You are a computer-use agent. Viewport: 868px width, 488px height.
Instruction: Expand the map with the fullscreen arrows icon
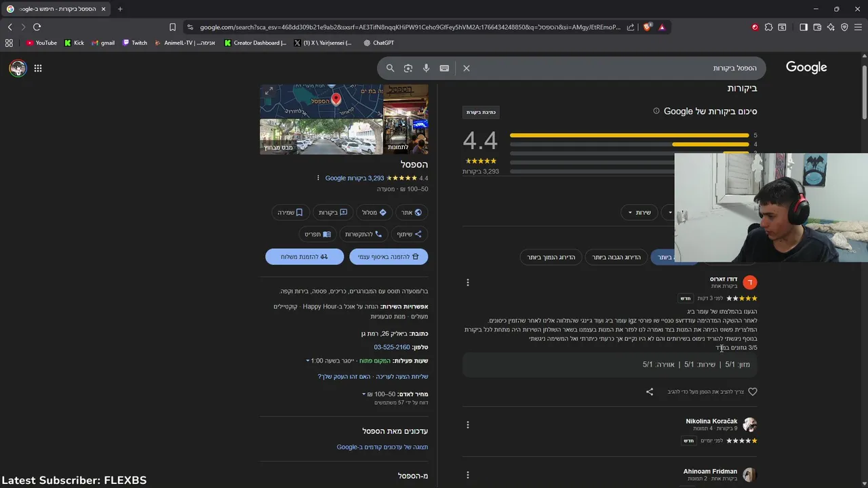click(x=269, y=91)
